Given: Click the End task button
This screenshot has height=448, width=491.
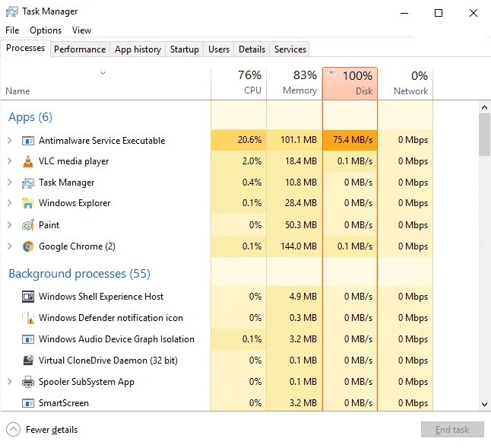Looking at the screenshot, I should 452,430.
